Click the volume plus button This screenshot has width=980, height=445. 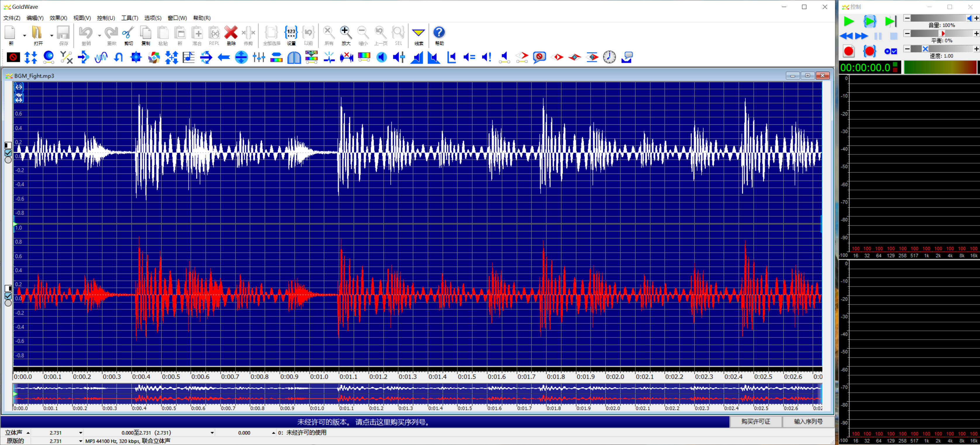[976, 18]
